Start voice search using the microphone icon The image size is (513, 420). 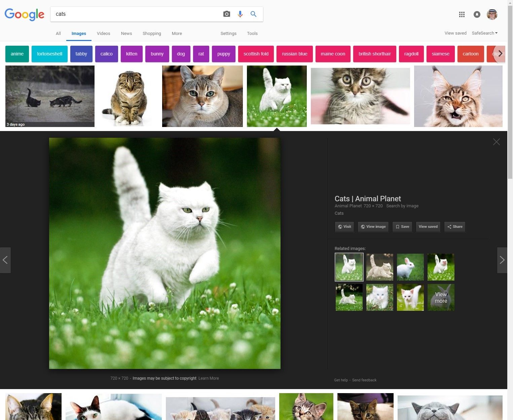point(240,14)
